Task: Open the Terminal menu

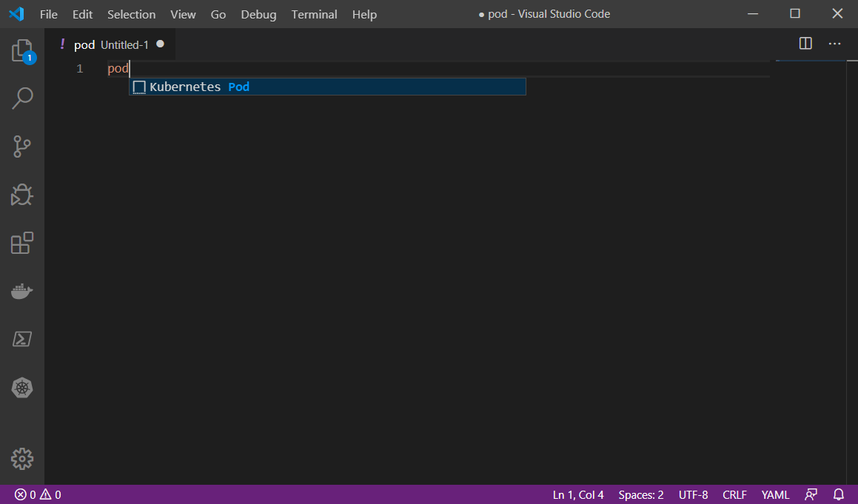Action: [x=314, y=14]
